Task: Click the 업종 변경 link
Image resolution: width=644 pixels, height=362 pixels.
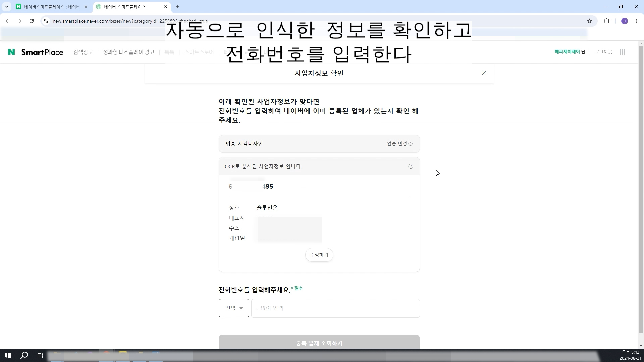Action: coord(397,144)
